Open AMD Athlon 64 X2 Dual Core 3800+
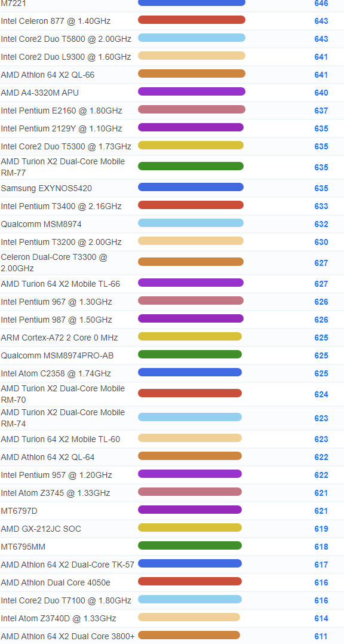This screenshot has height=644, width=344. pyautogui.click(x=67, y=637)
